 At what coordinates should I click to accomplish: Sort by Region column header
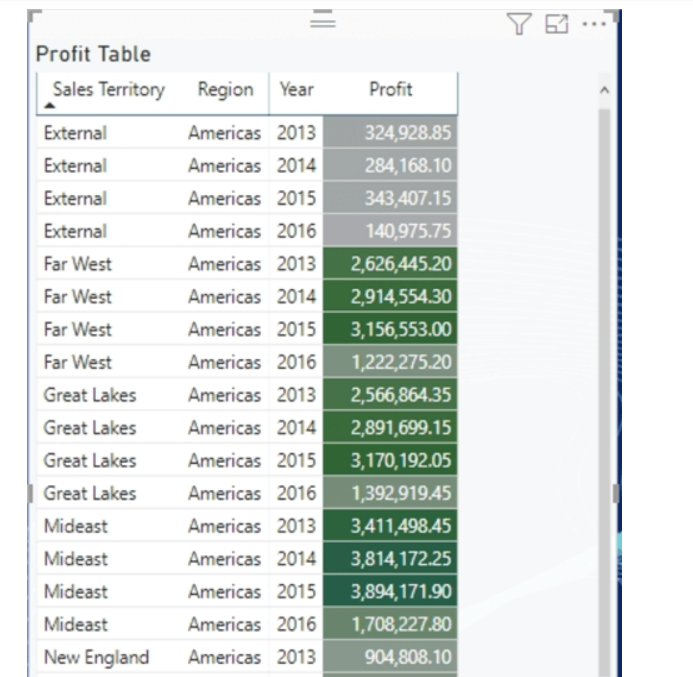(x=225, y=89)
